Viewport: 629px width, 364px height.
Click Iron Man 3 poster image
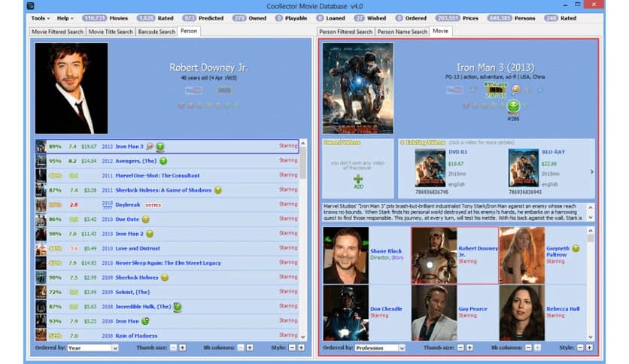pyautogui.click(x=358, y=88)
